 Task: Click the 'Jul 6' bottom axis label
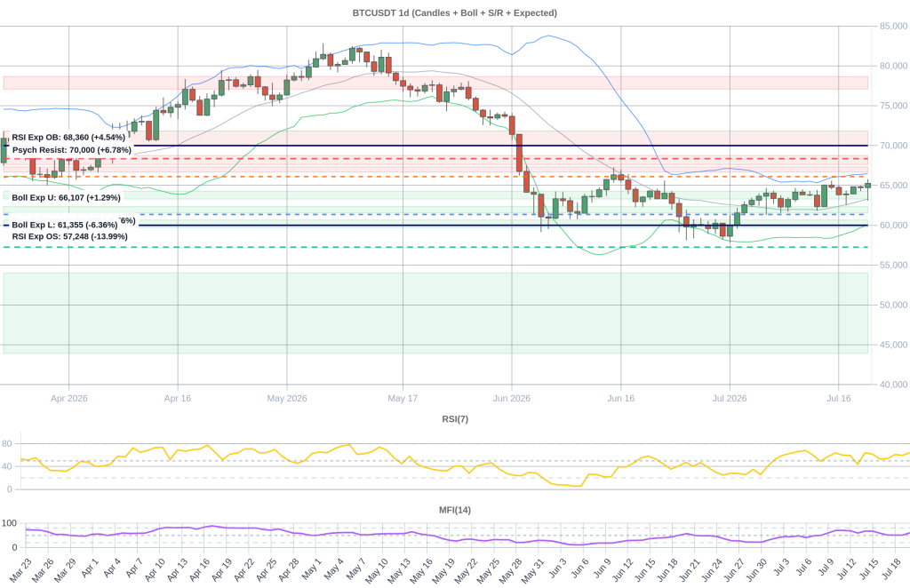pos(802,567)
